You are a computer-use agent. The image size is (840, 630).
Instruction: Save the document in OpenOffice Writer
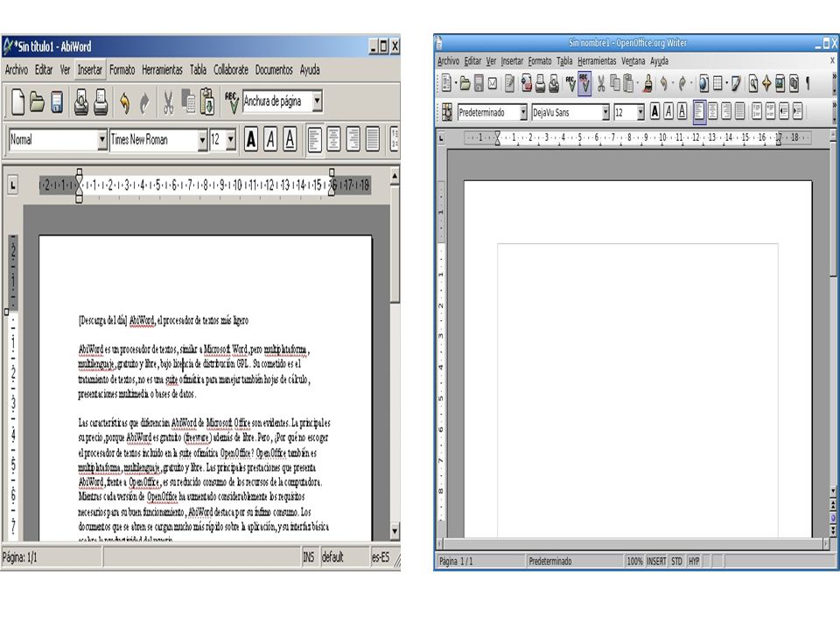(479, 83)
